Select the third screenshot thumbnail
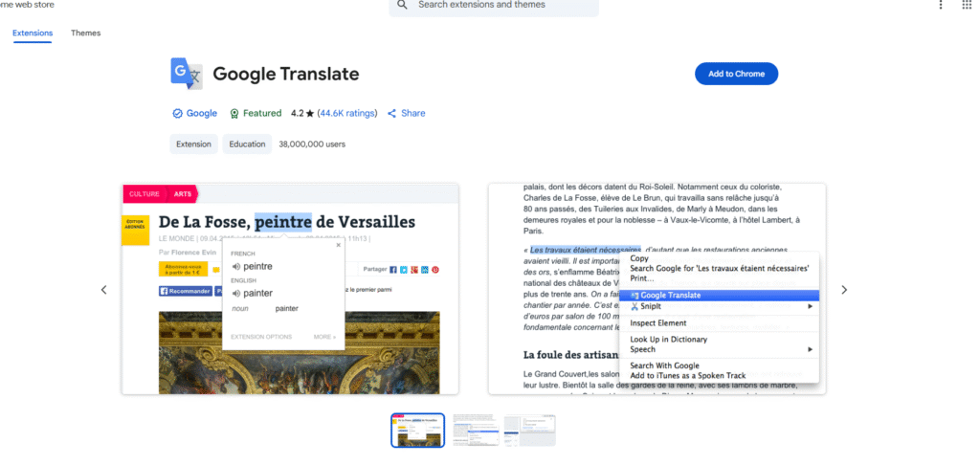Viewport: 980px width, 465px height. click(529, 430)
